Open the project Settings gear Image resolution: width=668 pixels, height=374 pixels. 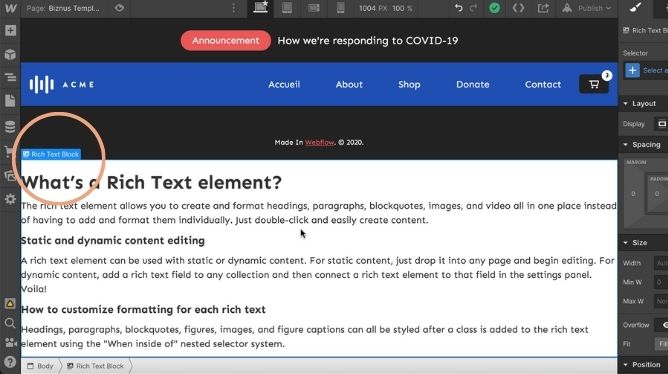point(10,199)
